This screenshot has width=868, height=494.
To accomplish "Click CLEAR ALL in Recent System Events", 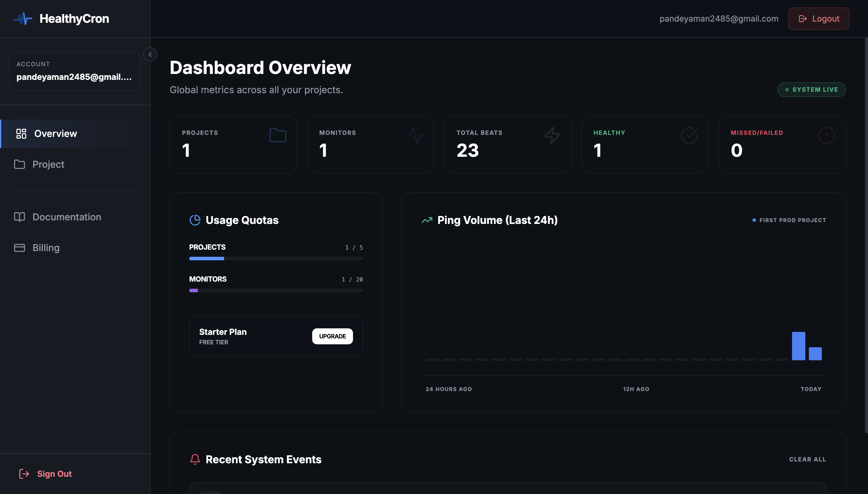I will [x=807, y=459].
